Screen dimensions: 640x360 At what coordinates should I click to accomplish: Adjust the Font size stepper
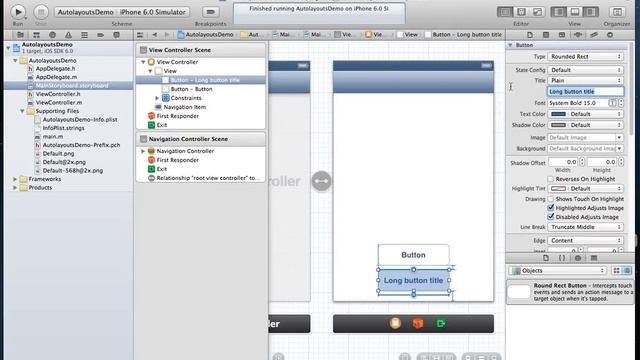pos(621,103)
